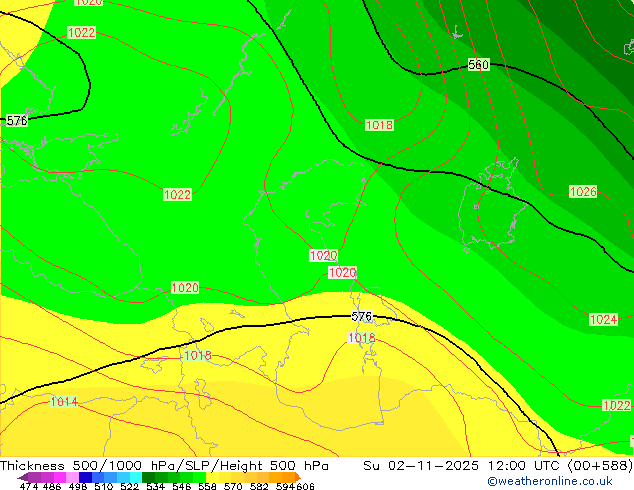Click the legend value 522
The height and width of the screenshot is (490, 634).
[x=129, y=486]
